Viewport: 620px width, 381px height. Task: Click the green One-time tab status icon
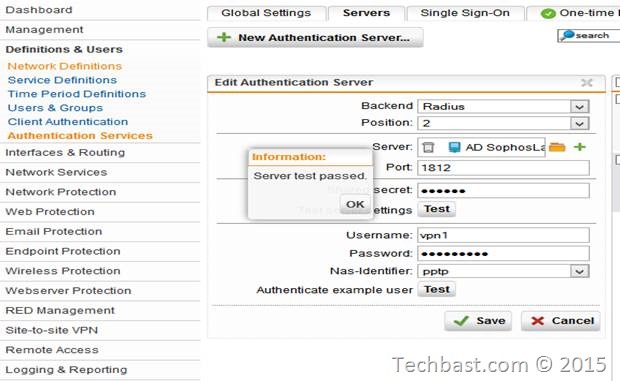(x=548, y=13)
